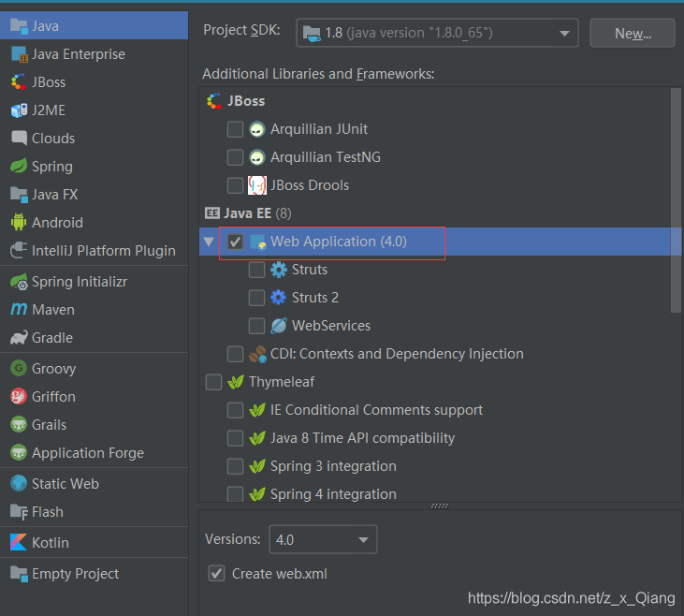Check the Thymeleaf checkbox
This screenshot has width=684, height=616.
[x=213, y=382]
